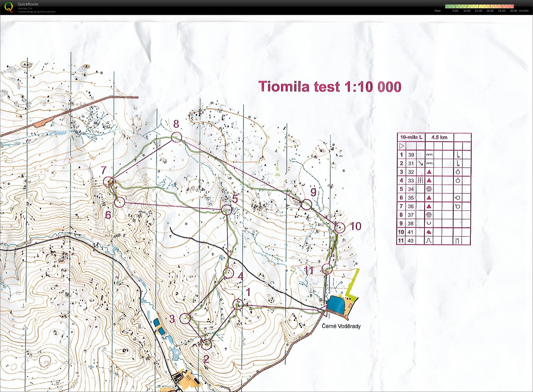Click the middle-of-three symbol in row 4

420,180
